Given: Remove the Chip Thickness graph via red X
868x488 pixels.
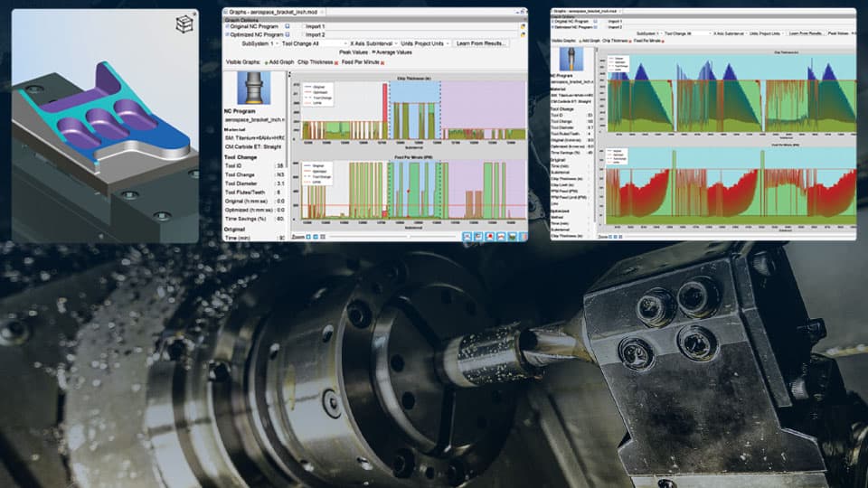Looking at the screenshot, I should point(338,61).
